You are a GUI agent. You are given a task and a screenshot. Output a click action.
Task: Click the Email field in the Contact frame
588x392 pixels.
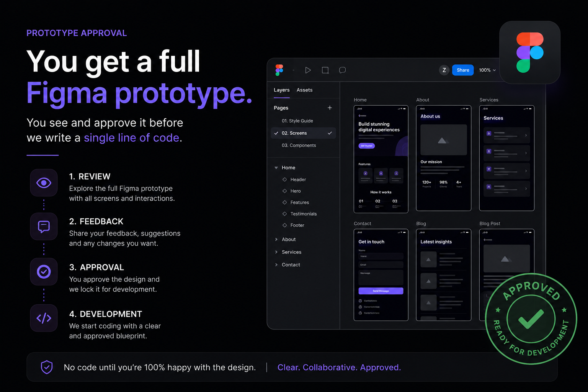tap(381, 265)
